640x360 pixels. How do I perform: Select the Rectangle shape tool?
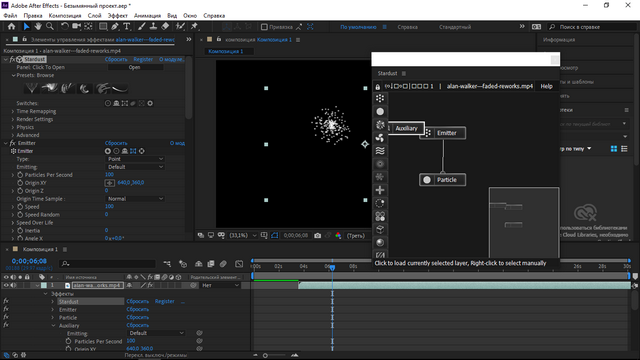click(103, 27)
